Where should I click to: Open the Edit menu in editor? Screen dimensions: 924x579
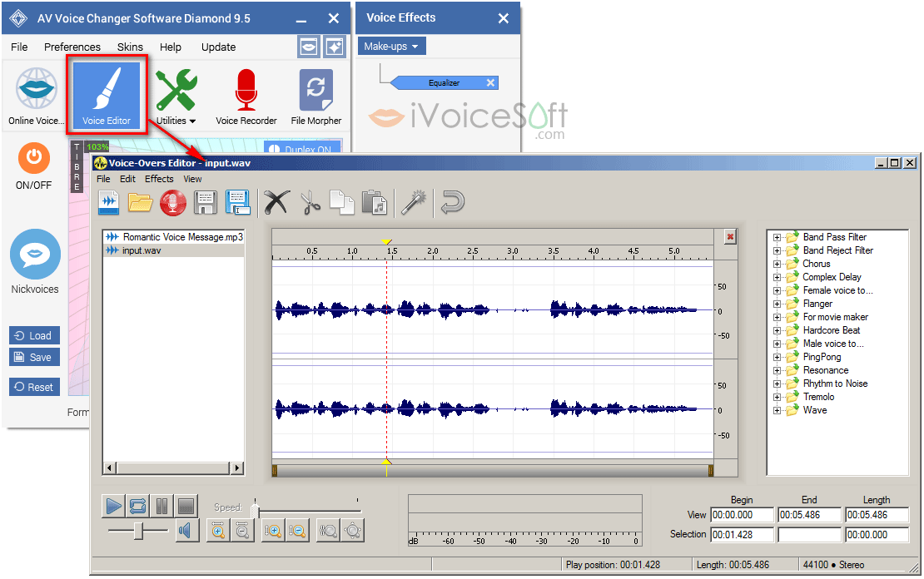coord(128,179)
